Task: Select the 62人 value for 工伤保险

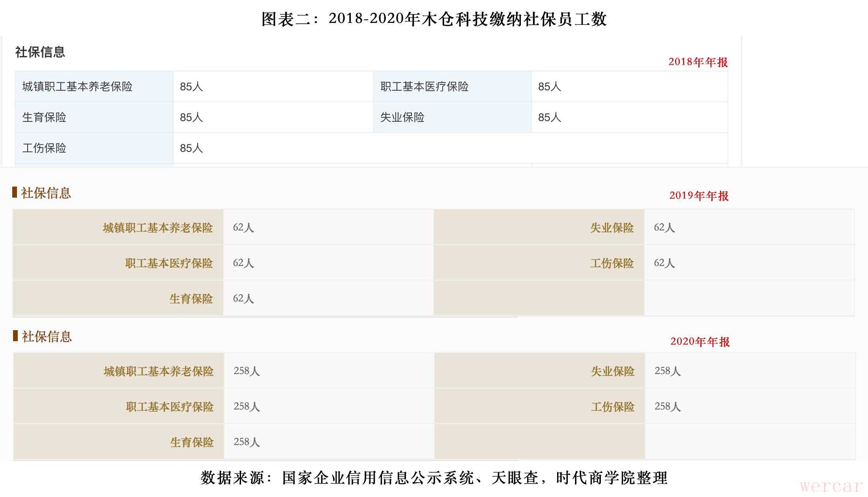Action: (664, 263)
